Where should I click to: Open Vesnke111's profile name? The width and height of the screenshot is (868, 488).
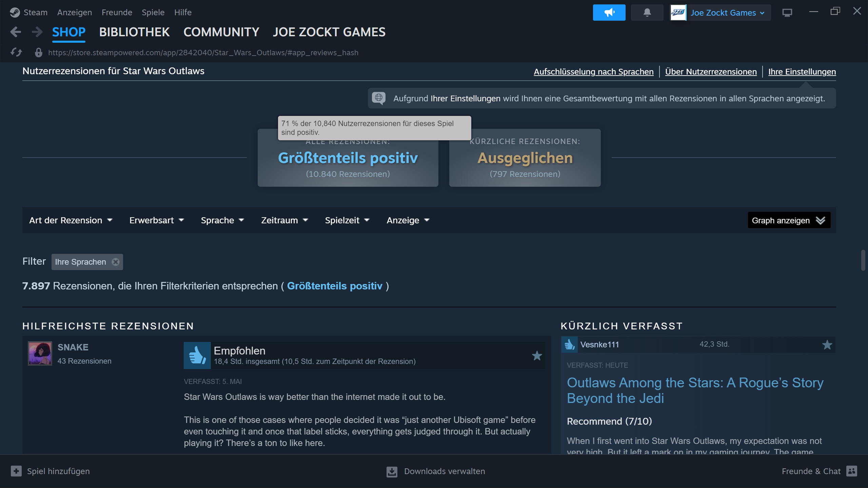point(599,345)
